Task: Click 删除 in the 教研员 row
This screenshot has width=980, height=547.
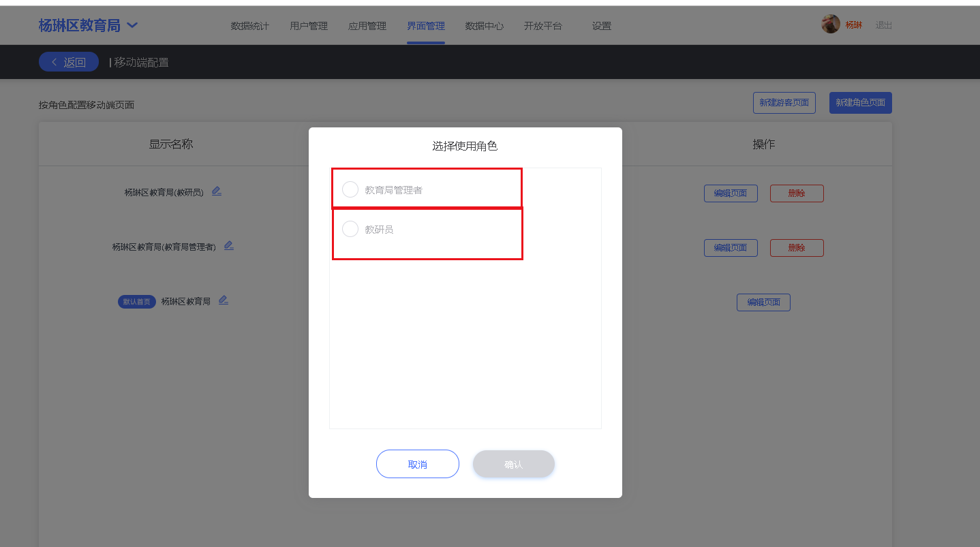Action: click(x=797, y=193)
